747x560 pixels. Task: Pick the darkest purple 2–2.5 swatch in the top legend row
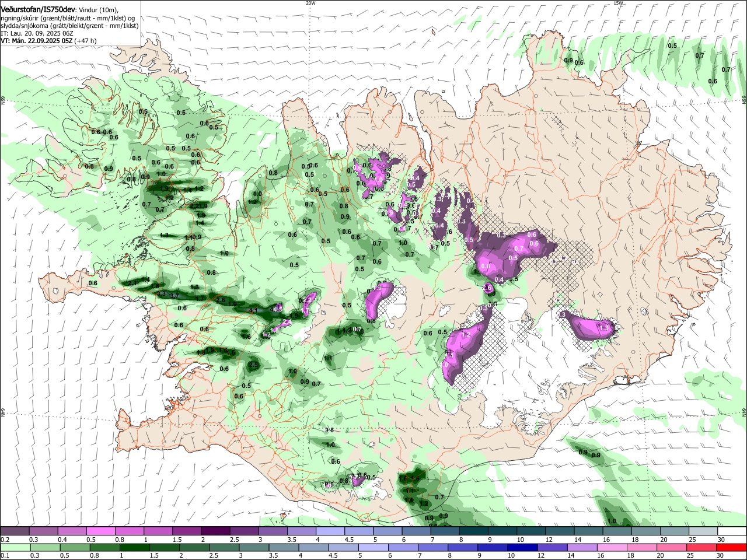215,531
